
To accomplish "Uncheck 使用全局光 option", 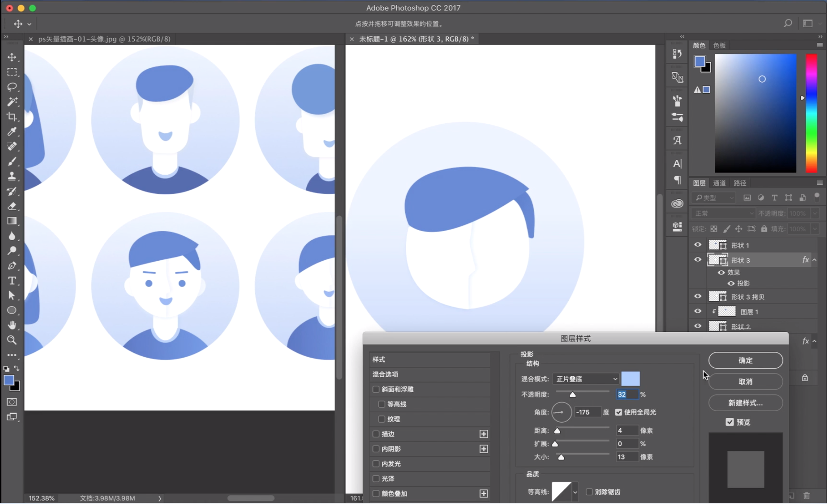I will click(x=618, y=412).
